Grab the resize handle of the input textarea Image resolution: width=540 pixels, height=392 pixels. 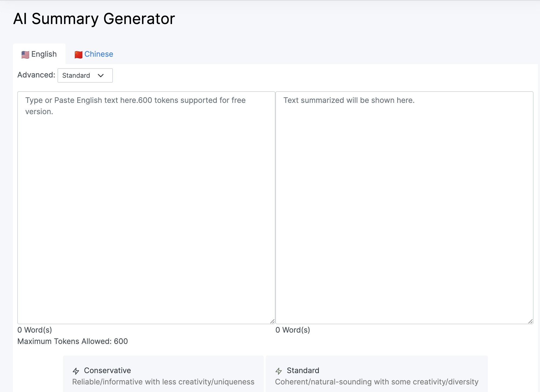click(272, 321)
